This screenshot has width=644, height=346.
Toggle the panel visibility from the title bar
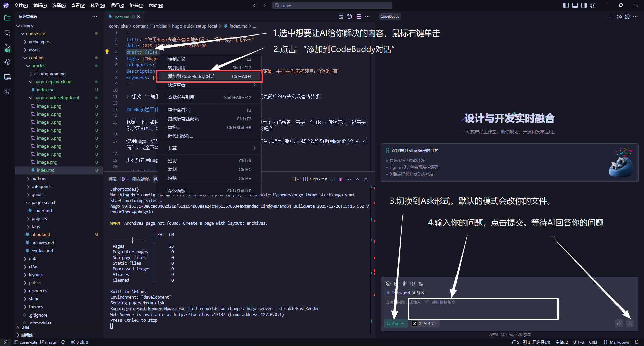click(x=575, y=5)
